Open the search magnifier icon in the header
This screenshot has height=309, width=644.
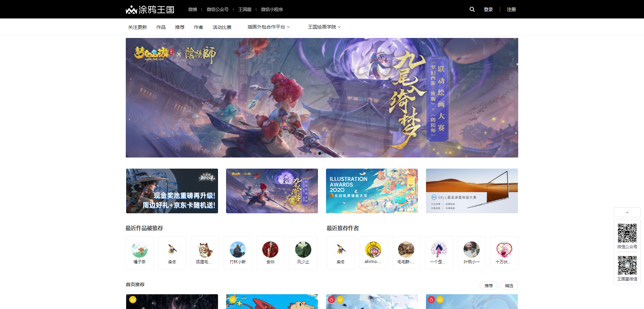point(472,9)
